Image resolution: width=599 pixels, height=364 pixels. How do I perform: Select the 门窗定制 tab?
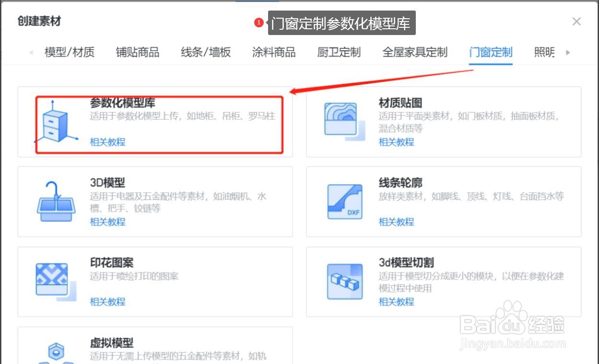[491, 52]
